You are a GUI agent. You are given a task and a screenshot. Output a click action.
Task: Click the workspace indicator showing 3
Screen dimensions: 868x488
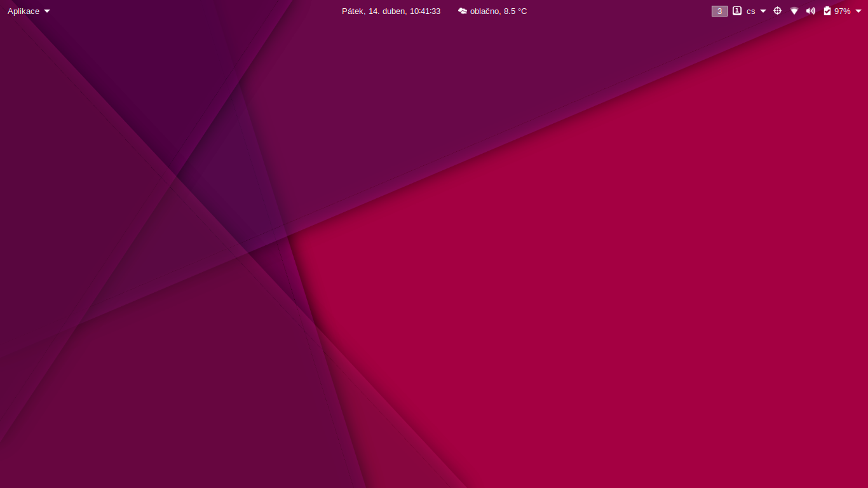coord(719,11)
